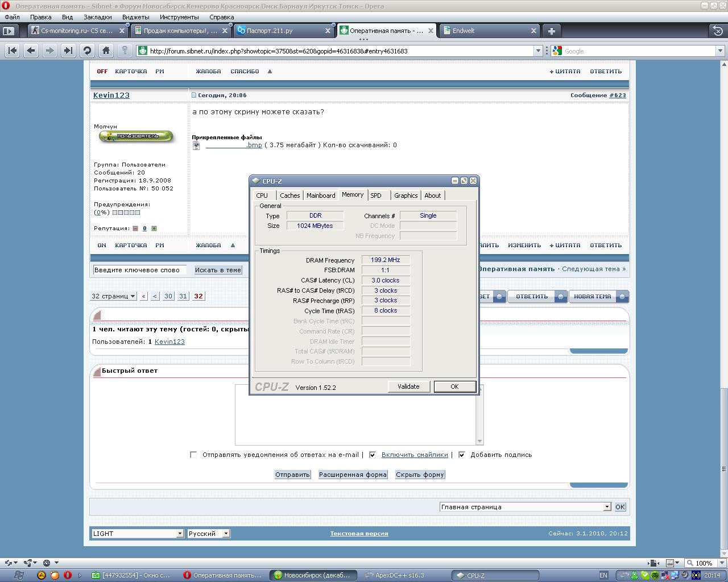This screenshot has width=728, height=582.
Task: Click up arrow next to lower ЖАЛОБА
Action: tap(233, 246)
